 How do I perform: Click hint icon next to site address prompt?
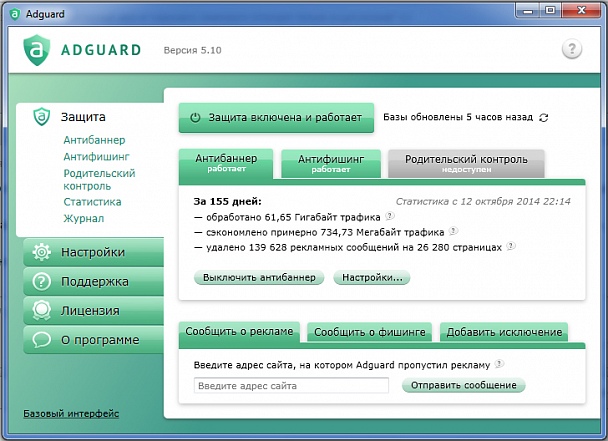coord(499,364)
